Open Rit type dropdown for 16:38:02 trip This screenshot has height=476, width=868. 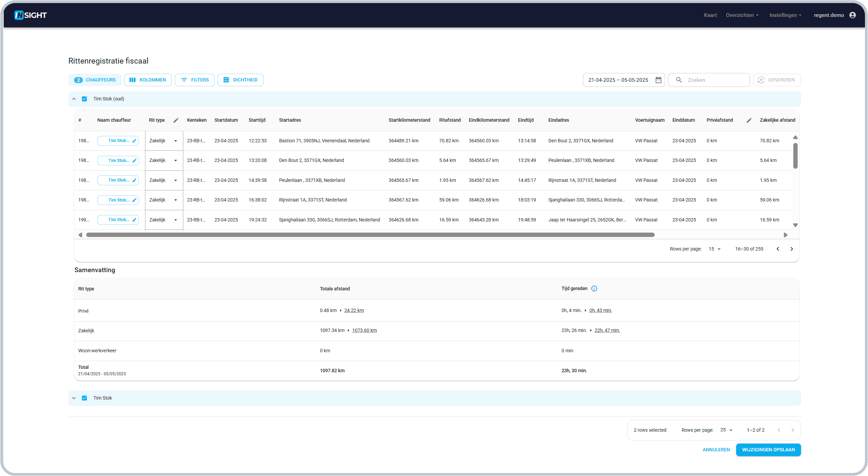click(164, 200)
